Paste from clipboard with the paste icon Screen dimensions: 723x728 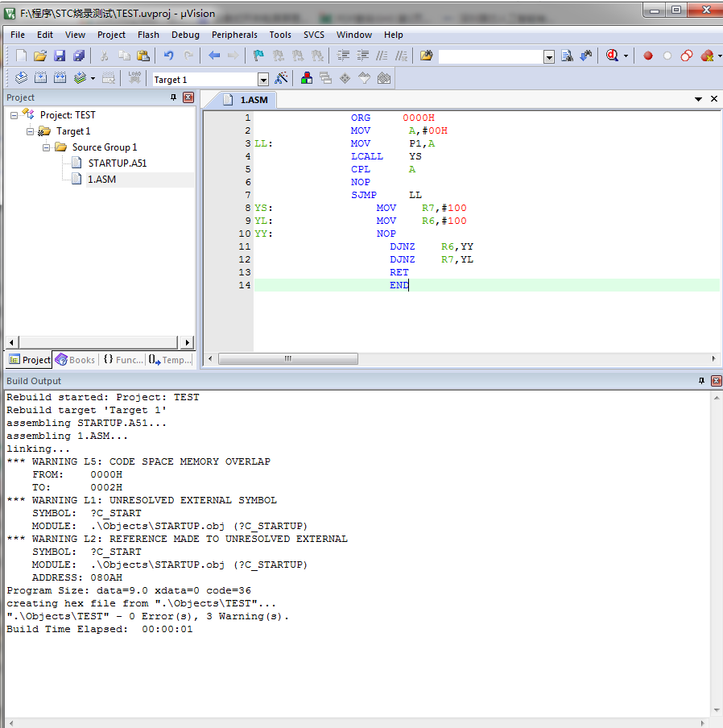pyautogui.click(x=143, y=56)
